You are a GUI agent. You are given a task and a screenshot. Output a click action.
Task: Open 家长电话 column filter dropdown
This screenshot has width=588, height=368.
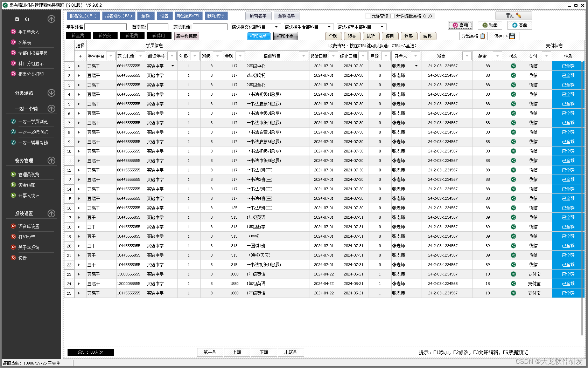tap(141, 56)
